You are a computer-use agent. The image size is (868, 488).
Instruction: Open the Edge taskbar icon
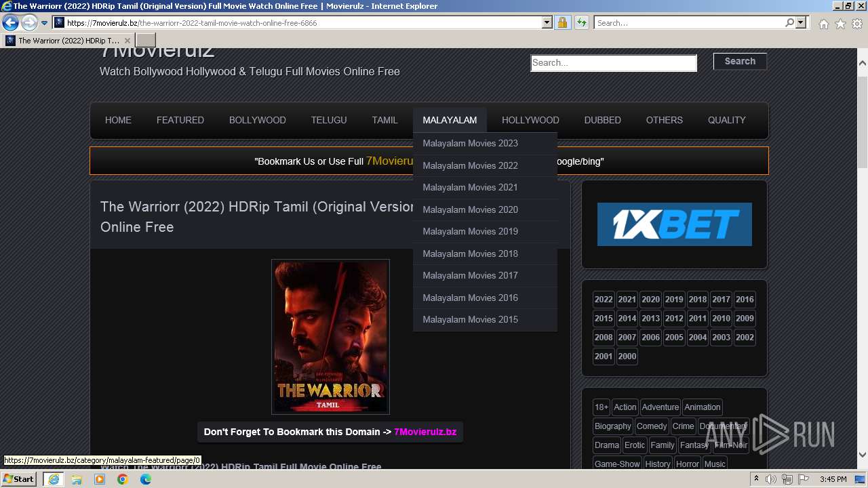pyautogui.click(x=146, y=479)
